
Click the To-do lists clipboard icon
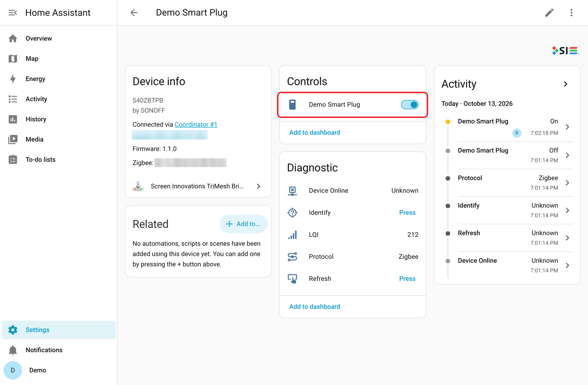point(13,160)
